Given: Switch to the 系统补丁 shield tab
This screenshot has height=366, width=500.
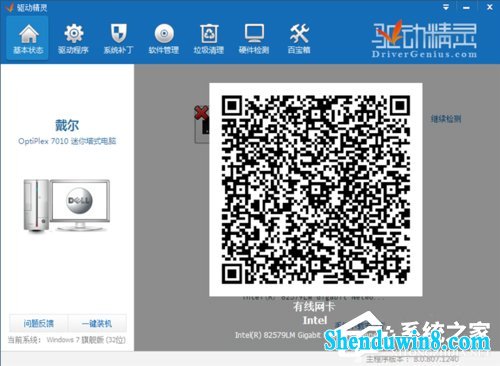Looking at the screenshot, I should [x=118, y=38].
